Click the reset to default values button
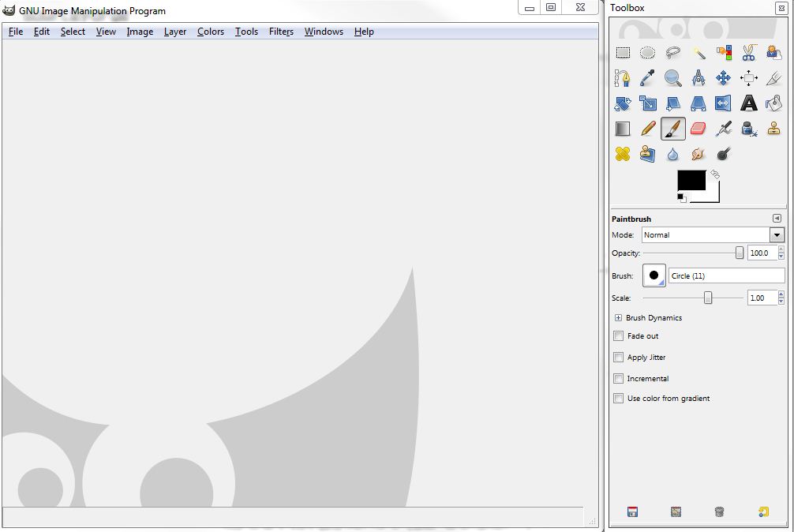The height and width of the screenshot is (532, 794). 763,511
